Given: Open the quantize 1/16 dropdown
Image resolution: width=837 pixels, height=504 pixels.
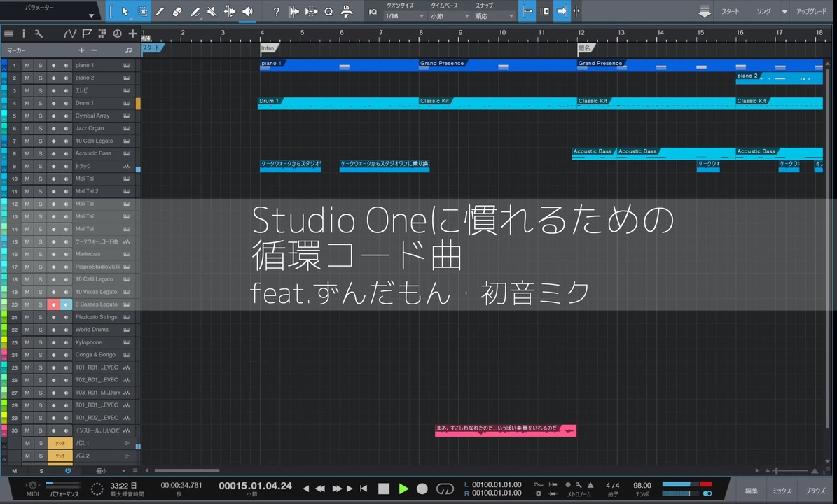Looking at the screenshot, I should (404, 16).
